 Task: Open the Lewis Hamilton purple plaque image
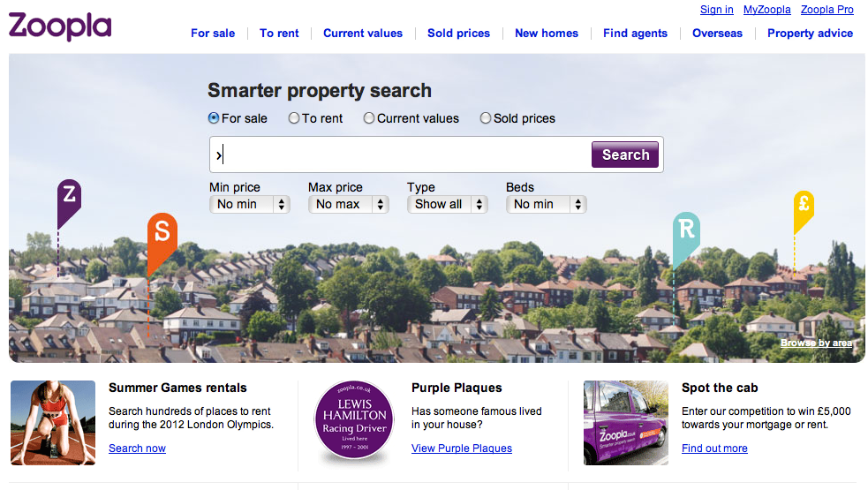coord(354,423)
